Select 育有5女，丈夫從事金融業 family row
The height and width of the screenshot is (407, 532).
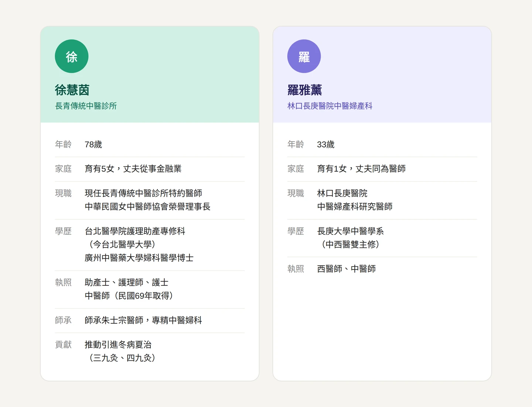tap(133, 169)
